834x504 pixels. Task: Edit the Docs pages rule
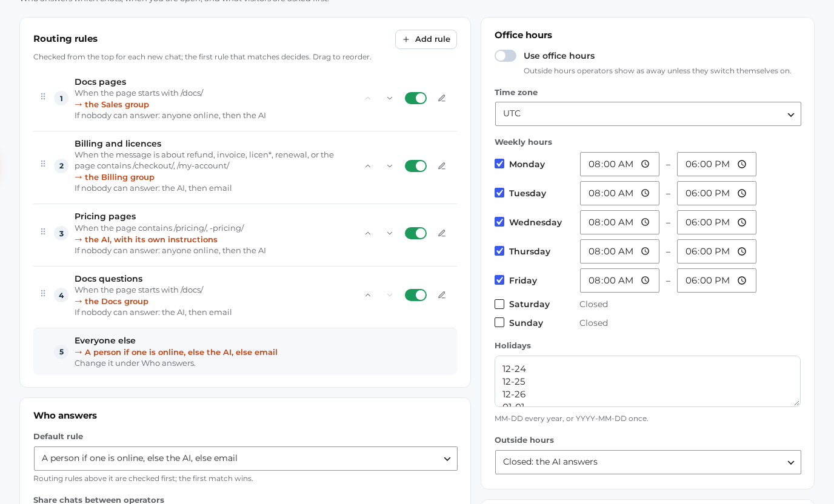442,98
